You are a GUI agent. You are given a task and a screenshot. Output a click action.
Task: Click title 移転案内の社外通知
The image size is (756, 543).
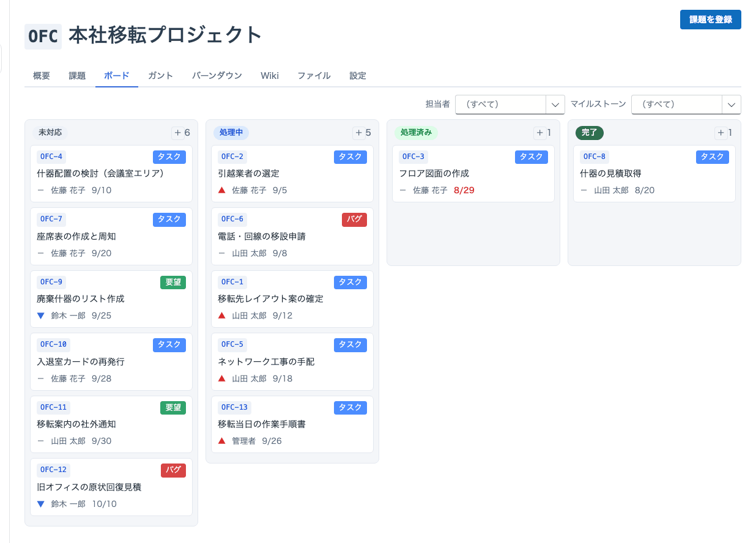click(x=76, y=424)
